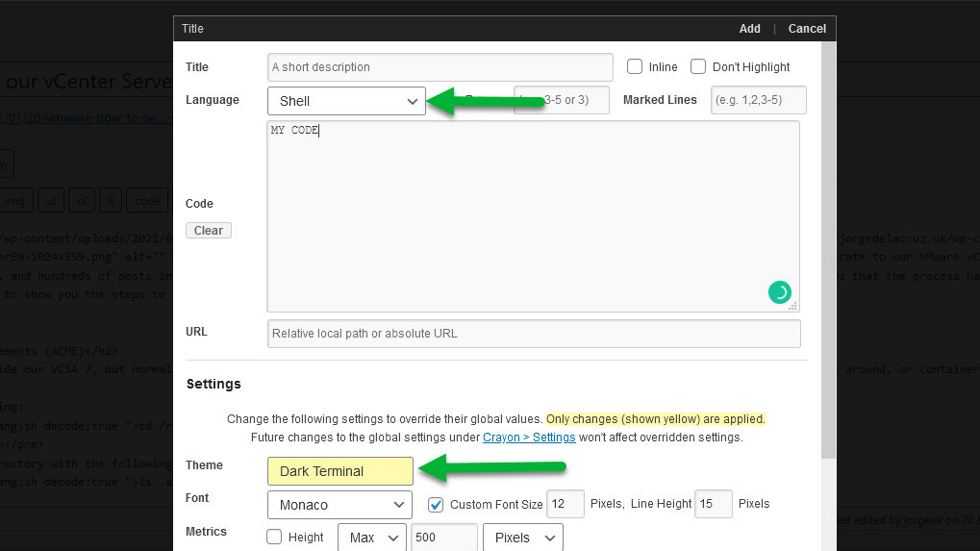This screenshot has width=980, height=551.
Task: Open the Font dropdown showing Monaco
Action: click(339, 505)
